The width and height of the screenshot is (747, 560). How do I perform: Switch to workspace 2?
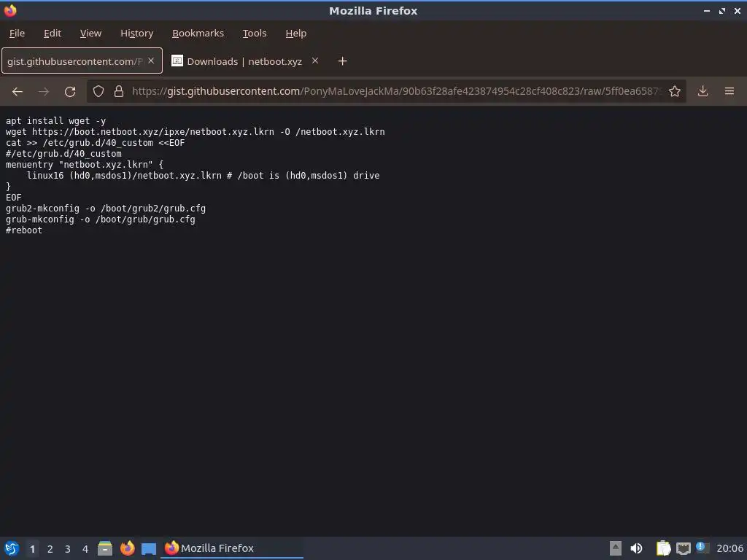pyautogui.click(x=50, y=549)
